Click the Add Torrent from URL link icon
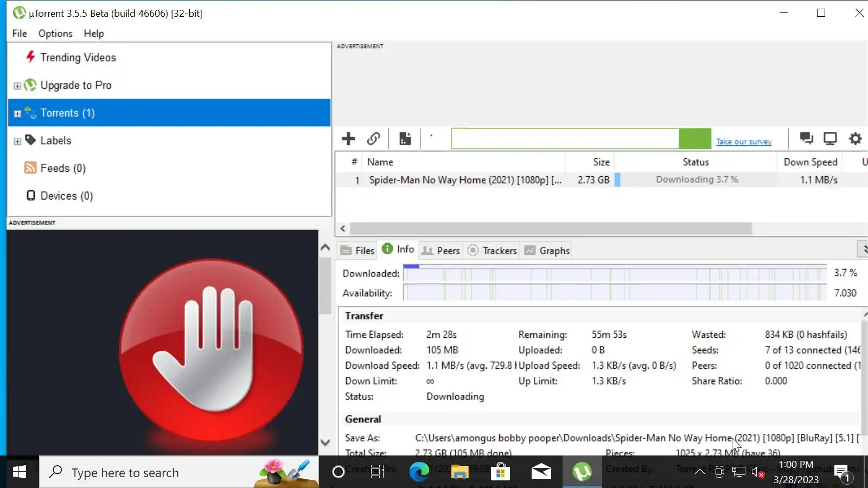 [x=373, y=139]
